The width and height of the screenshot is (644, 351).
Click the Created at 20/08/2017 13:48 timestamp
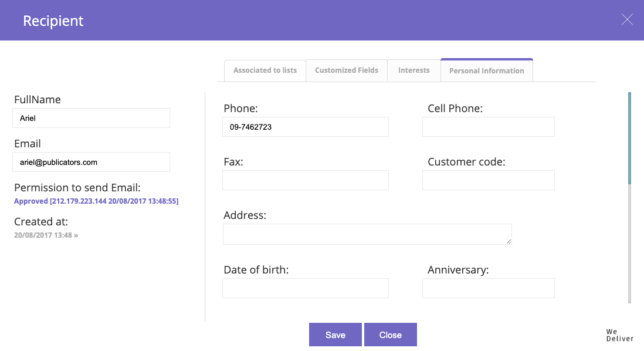tap(46, 235)
